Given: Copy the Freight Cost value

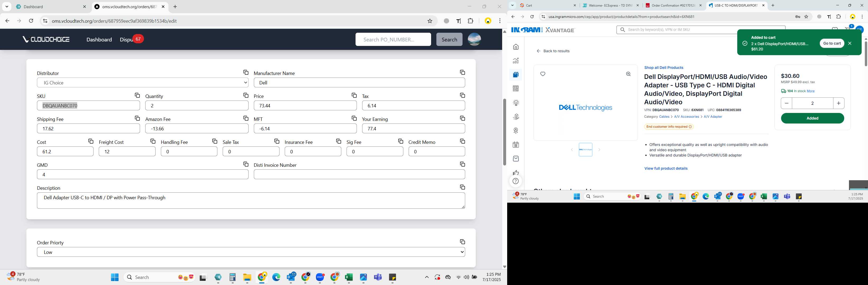Looking at the screenshot, I should [x=153, y=141].
